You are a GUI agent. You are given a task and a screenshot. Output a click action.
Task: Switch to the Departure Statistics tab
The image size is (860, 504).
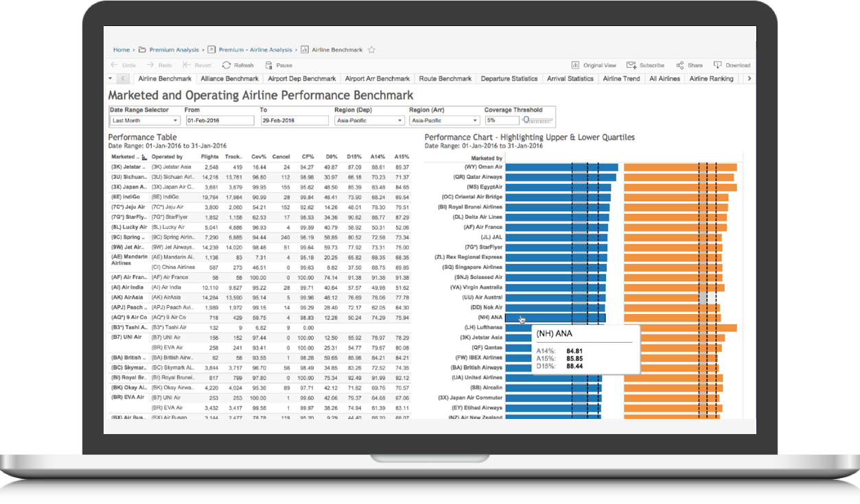point(509,79)
